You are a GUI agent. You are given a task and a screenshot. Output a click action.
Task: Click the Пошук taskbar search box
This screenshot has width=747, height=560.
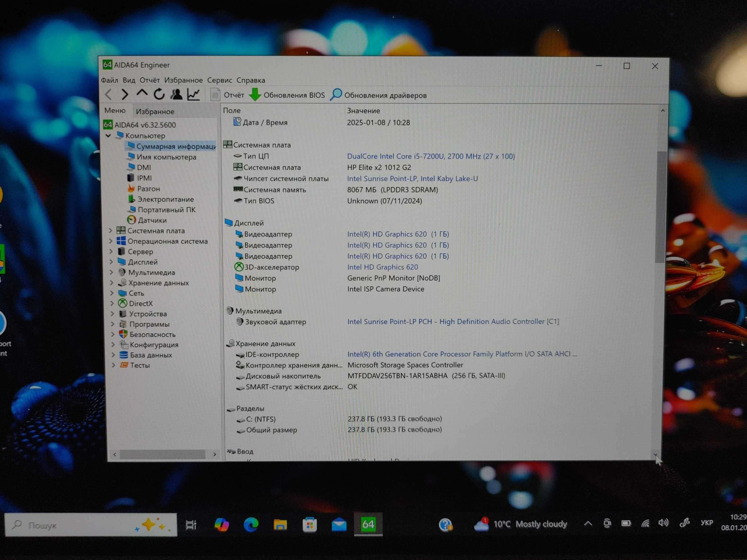pos(90,525)
